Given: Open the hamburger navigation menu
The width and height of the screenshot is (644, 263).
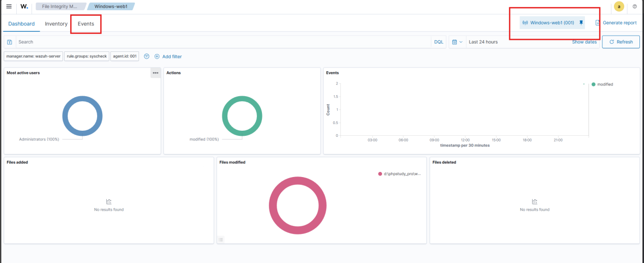Looking at the screenshot, I should (9, 7).
